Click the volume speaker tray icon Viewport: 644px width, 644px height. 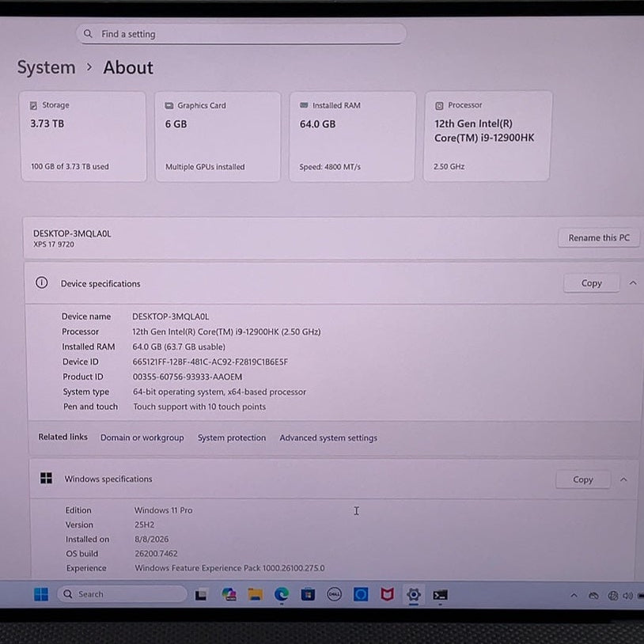pyautogui.click(x=627, y=596)
